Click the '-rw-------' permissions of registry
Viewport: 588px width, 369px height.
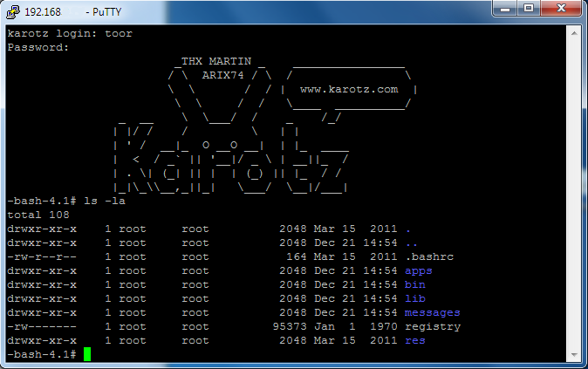pyautogui.click(x=42, y=326)
